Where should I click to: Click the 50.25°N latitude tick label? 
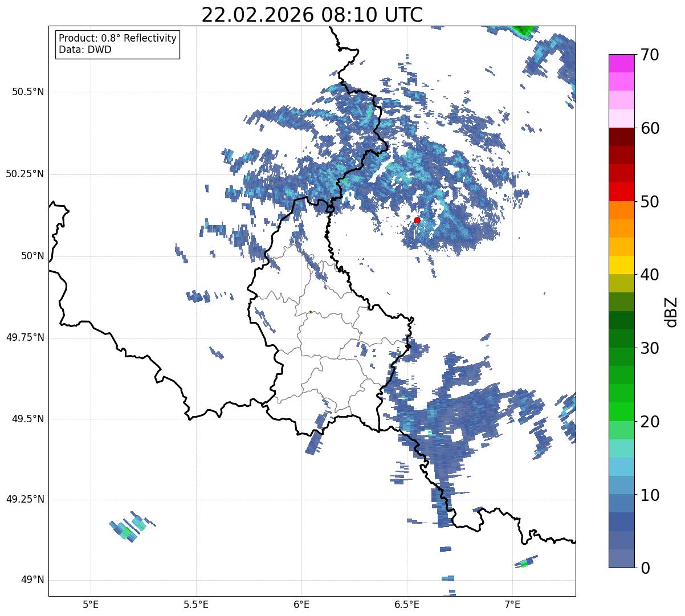tap(25, 174)
